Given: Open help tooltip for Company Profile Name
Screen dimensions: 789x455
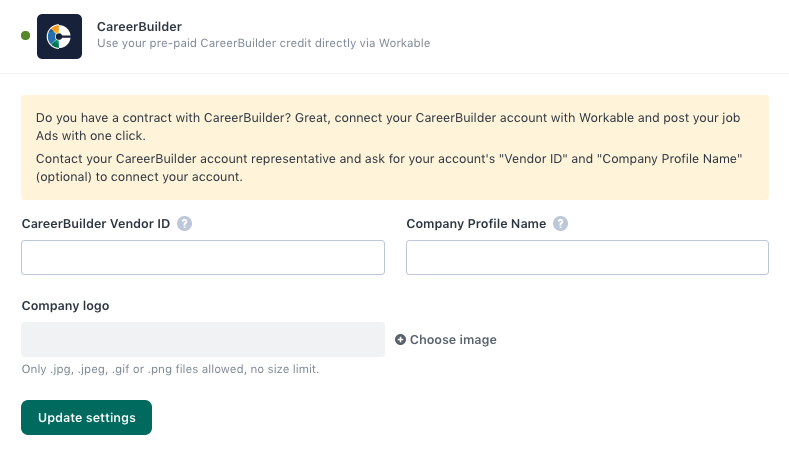Looking at the screenshot, I should [561, 224].
